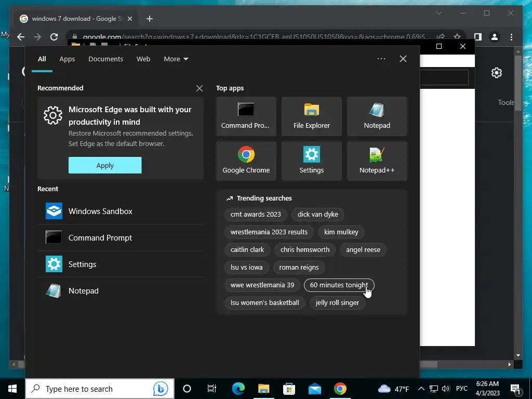Open Cortana circle on taskbar
The image size is (532, 399).
coord(187,389)
